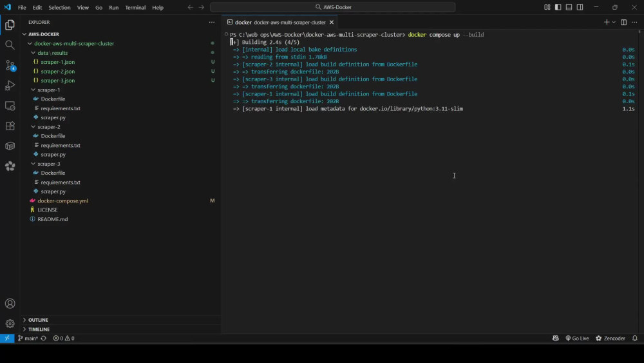Open the File menu

[x=22, y=7]
